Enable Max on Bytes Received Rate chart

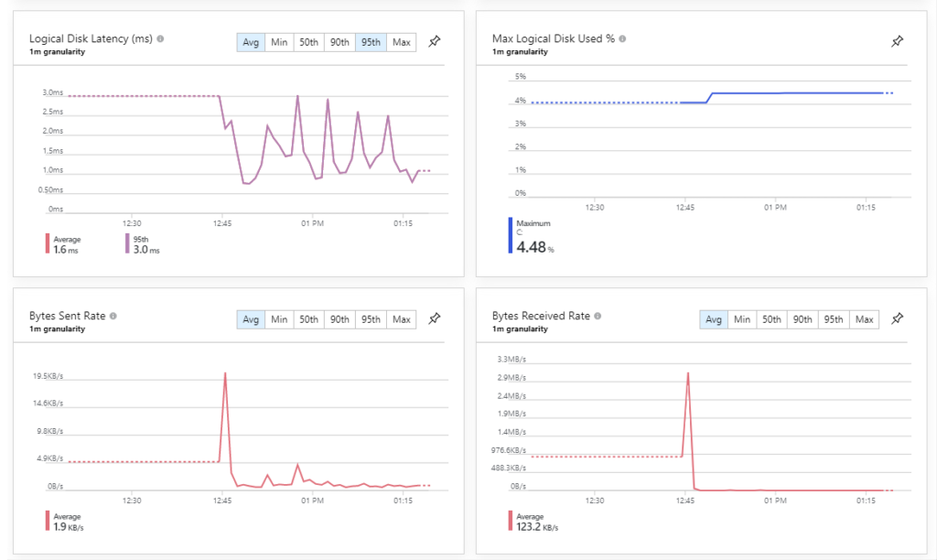tap(864, 319)
